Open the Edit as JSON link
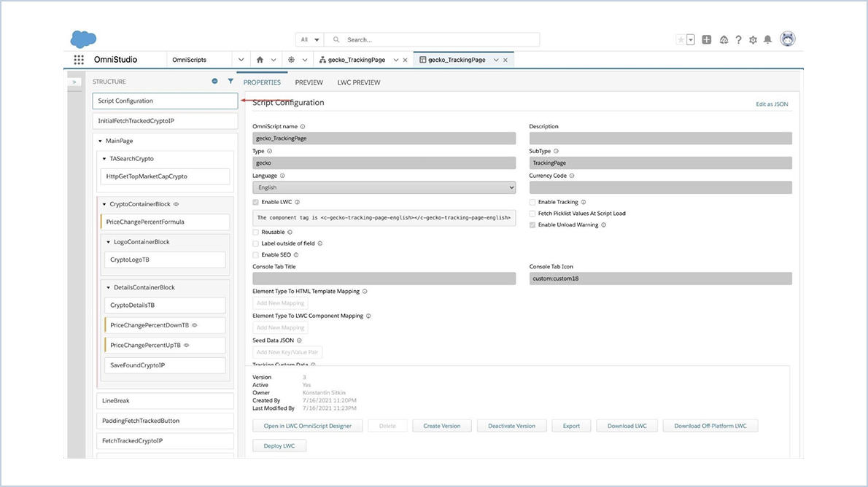This screenshot has height=487, width=868. coord(772,104)
